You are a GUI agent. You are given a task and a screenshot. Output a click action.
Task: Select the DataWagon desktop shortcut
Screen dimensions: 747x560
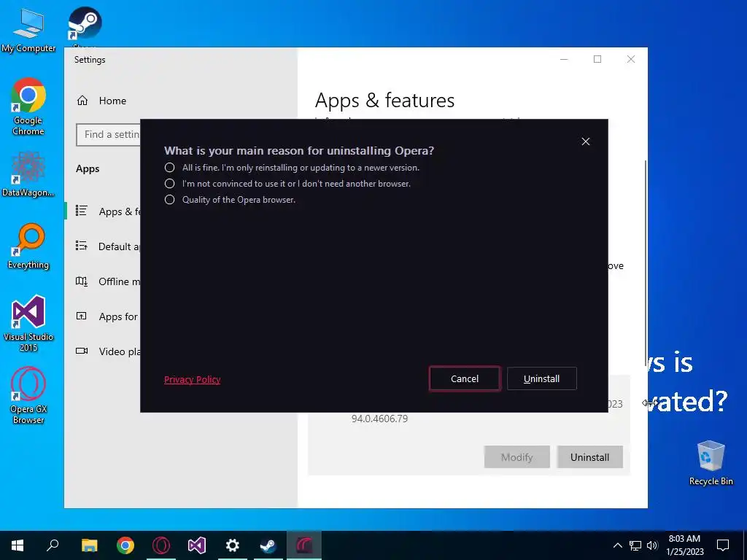[28, 174]
